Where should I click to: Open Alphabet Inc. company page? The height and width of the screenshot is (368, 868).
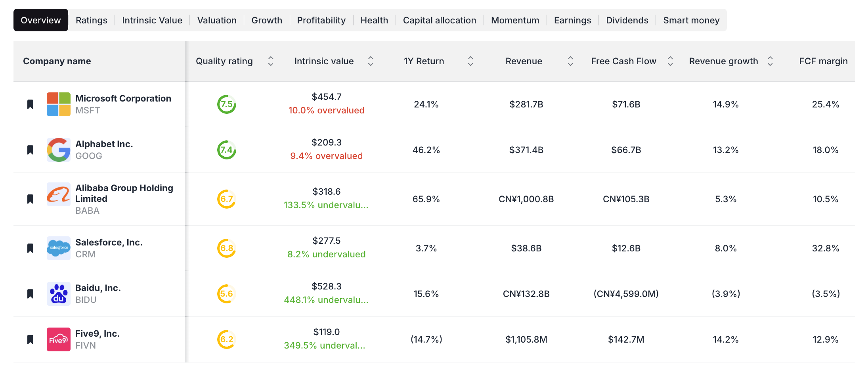[104, 144]
